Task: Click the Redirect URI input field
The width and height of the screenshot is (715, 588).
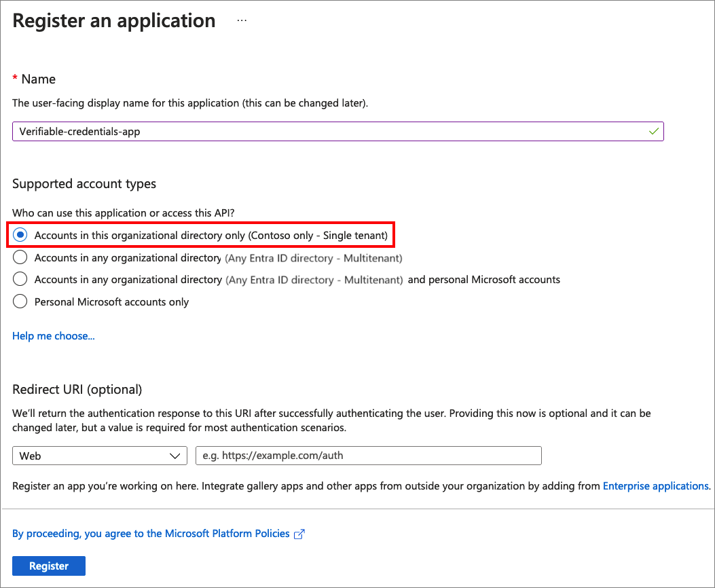Action: coord(369,456)
